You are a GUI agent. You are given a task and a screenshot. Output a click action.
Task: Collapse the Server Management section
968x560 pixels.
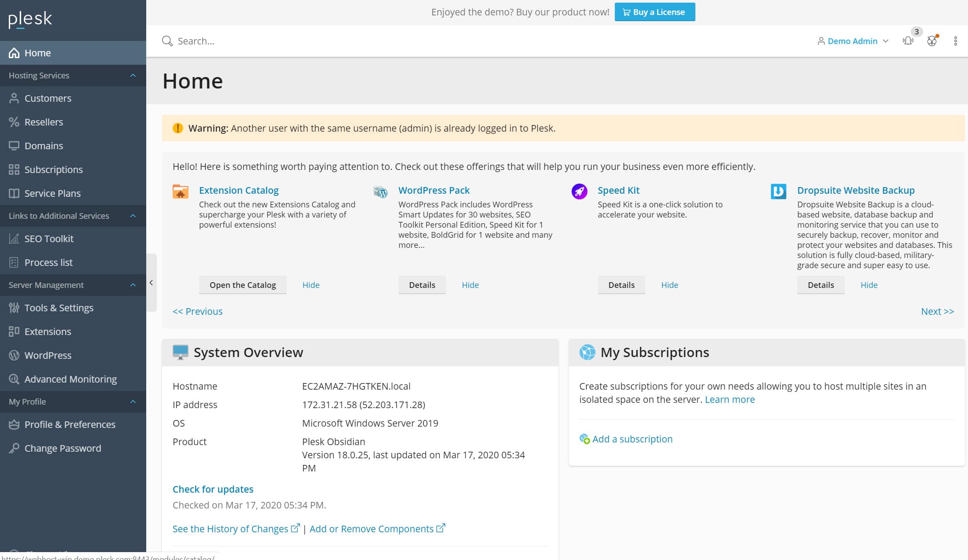click(133, 285)
